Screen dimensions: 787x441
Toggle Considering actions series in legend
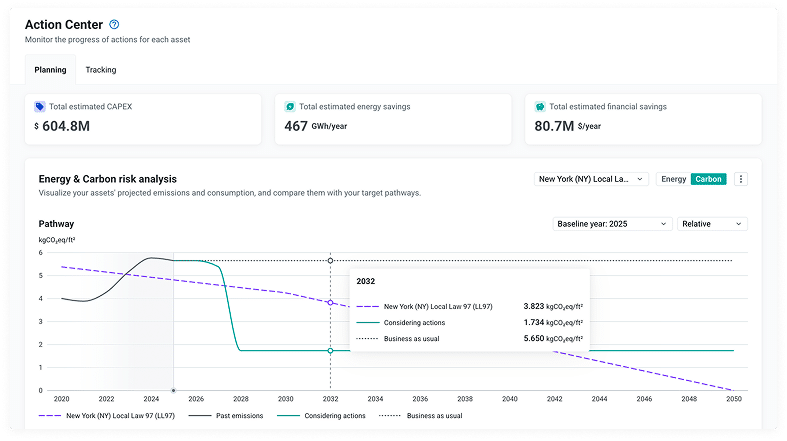click(x=321, y=415)
